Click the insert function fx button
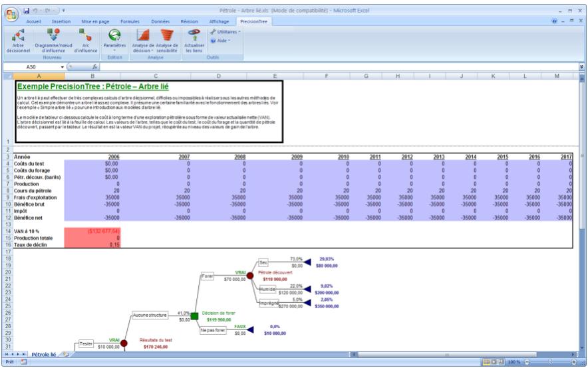This screenshot has width=588, height=368. tap(94, 67)
